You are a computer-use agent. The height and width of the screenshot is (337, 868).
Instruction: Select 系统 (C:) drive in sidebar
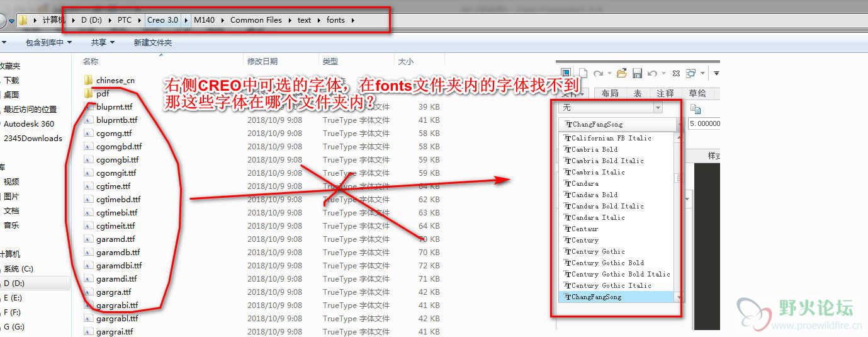18,269
